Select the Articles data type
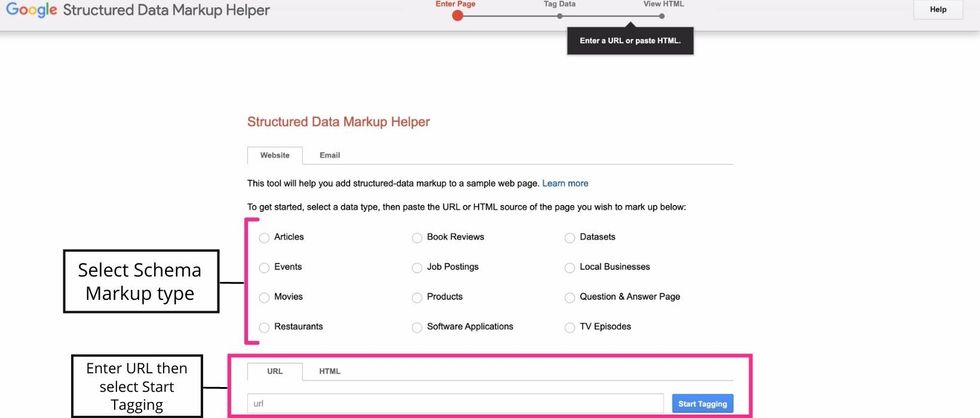Image resolution: width=980 pixels, height=418 pixels. 264,237
